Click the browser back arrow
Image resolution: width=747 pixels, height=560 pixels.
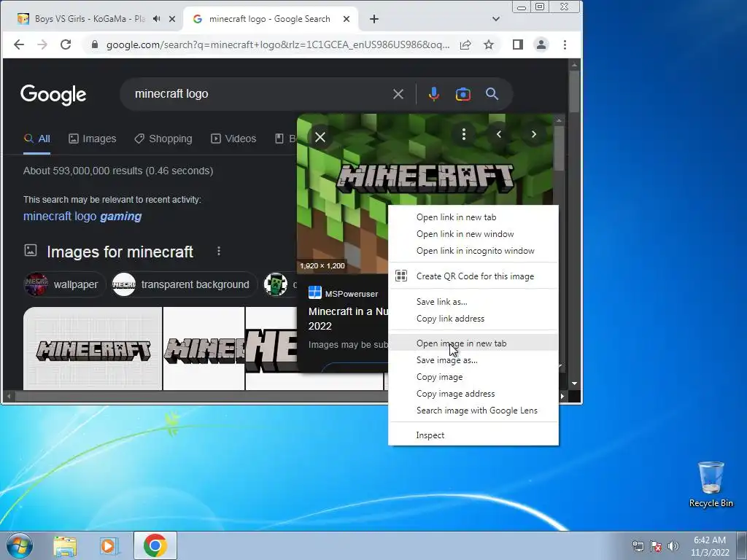[x=18, y=44]
